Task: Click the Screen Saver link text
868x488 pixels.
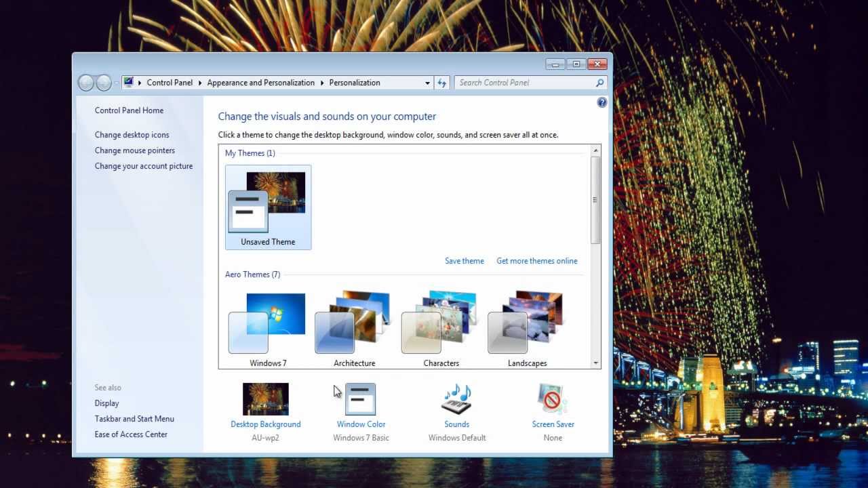Action: tap(553, 424)
